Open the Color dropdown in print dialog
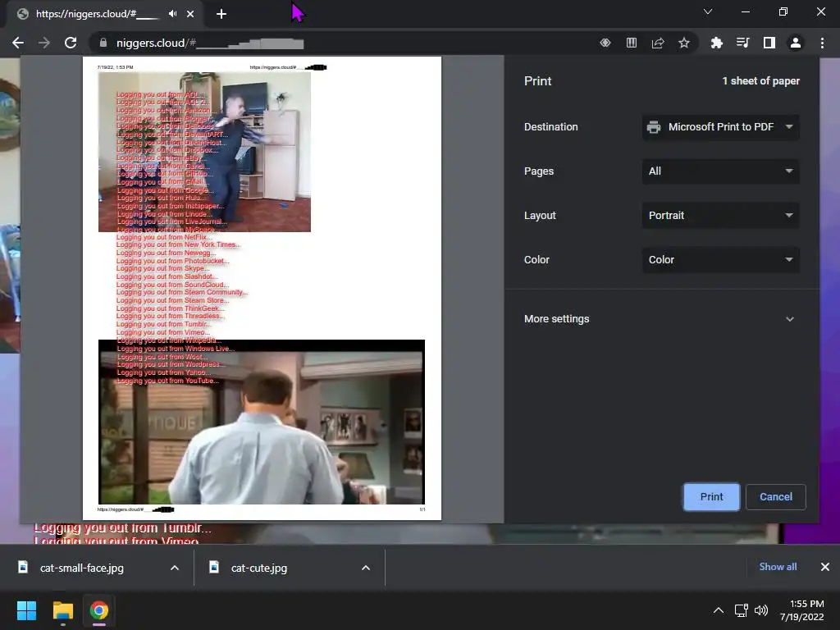The image size is (840, 630). tap(720, 260)
